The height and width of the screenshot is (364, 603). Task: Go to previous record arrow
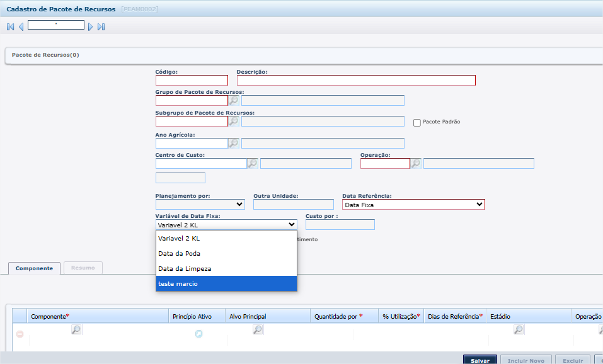[21, 26]
